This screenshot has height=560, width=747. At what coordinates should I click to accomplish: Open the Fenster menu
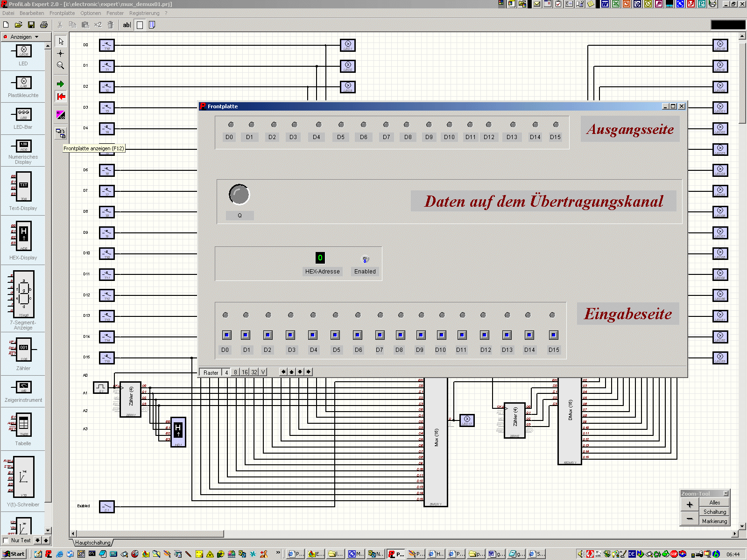(x=115, y=13)
